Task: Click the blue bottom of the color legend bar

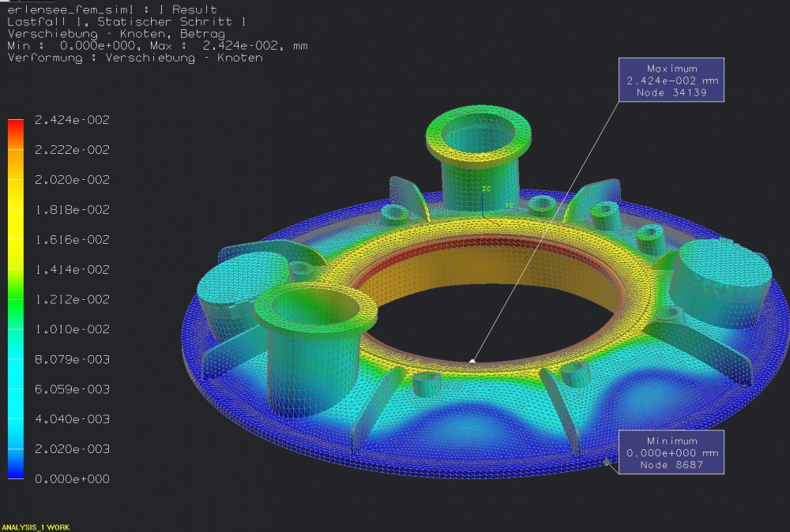Action: pyautogui.click(x=16, y=471)
